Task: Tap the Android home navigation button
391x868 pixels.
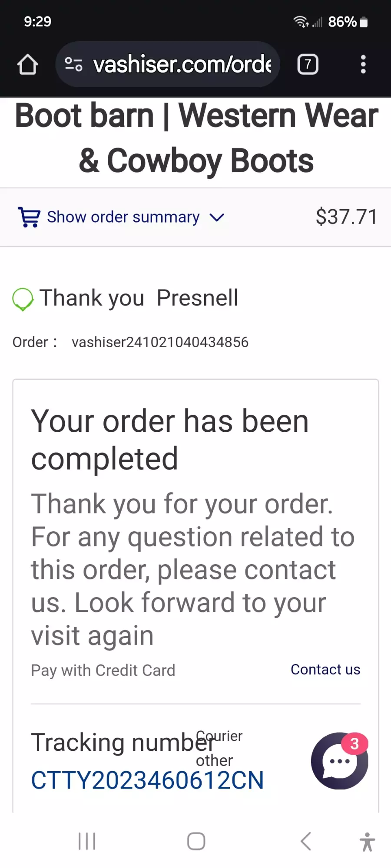Action: (196, 841)
